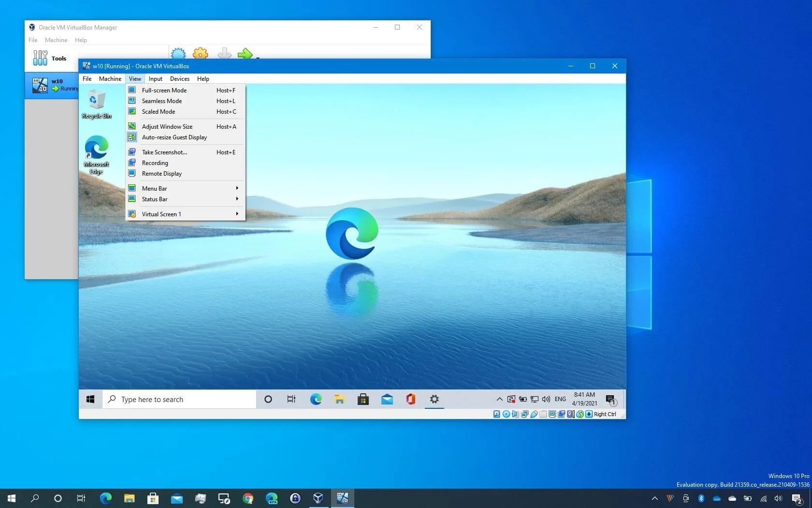The image size is (812, 508).
Task: Click the shared folders icon in status bar
Action: [543, 414]
